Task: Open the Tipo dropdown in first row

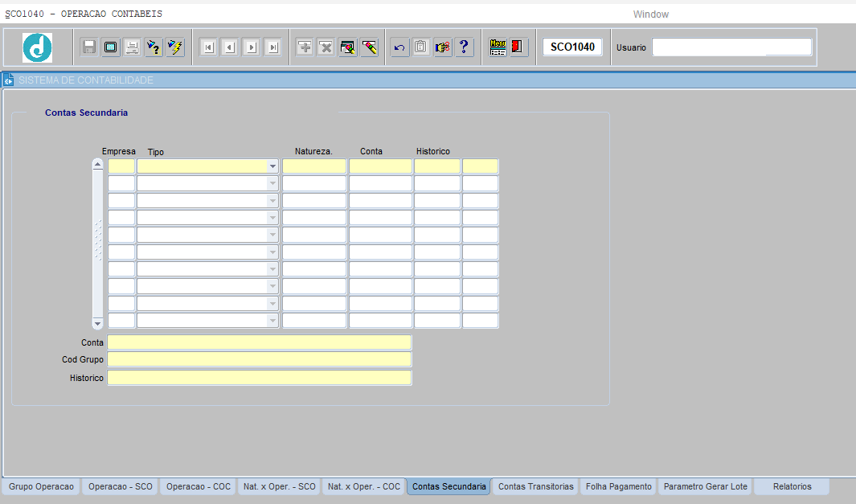Action: click(272, 166)
